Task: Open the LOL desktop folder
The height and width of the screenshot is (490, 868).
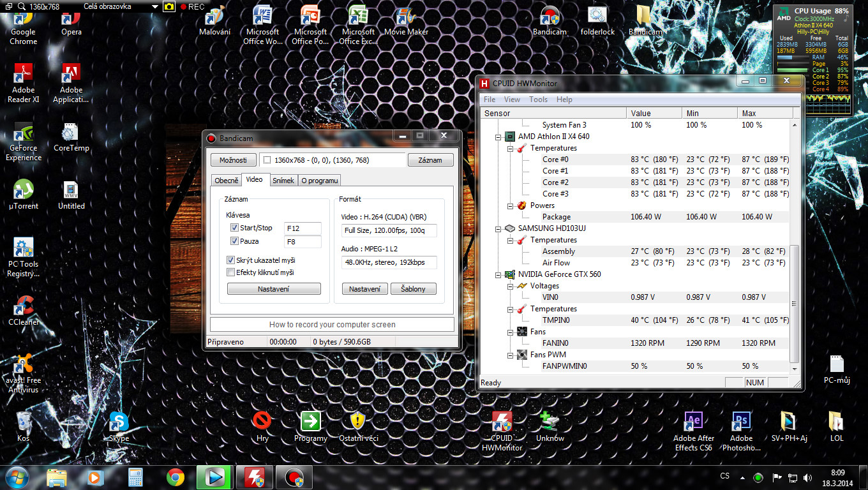Action: [837, 427]
